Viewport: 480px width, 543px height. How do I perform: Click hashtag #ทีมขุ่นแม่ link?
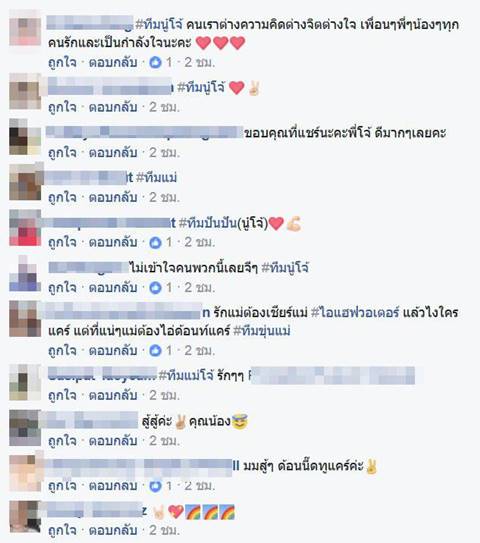click(262, 331)
